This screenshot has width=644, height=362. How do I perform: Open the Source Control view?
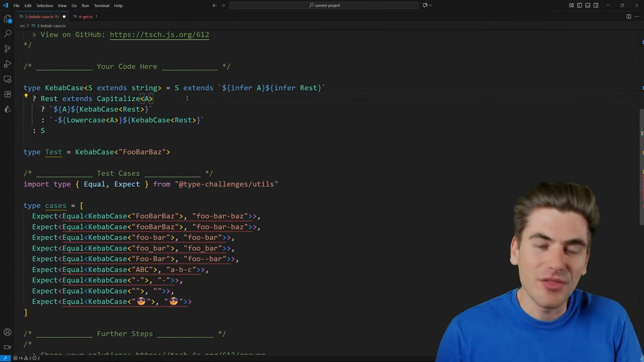click(8, 48)
